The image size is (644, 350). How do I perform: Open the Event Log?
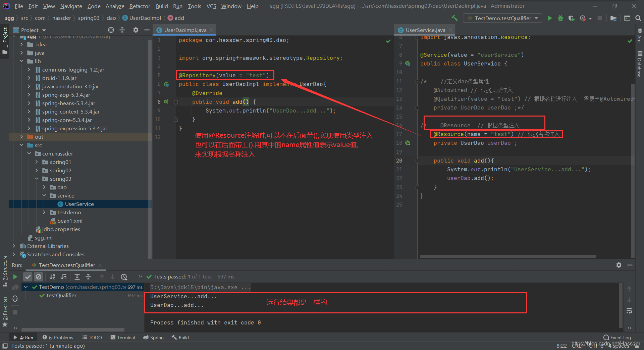click(x=617, y=338)
